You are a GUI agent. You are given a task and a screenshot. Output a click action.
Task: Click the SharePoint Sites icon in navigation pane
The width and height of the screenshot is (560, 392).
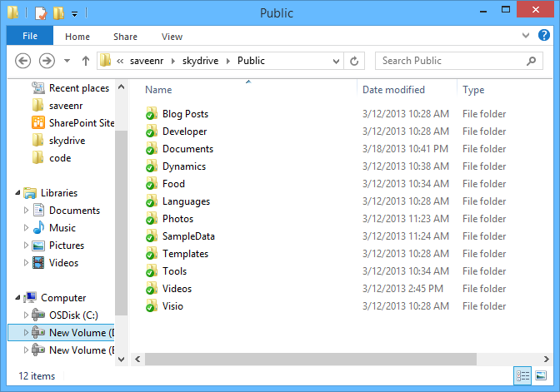click(x=37, y=123)
